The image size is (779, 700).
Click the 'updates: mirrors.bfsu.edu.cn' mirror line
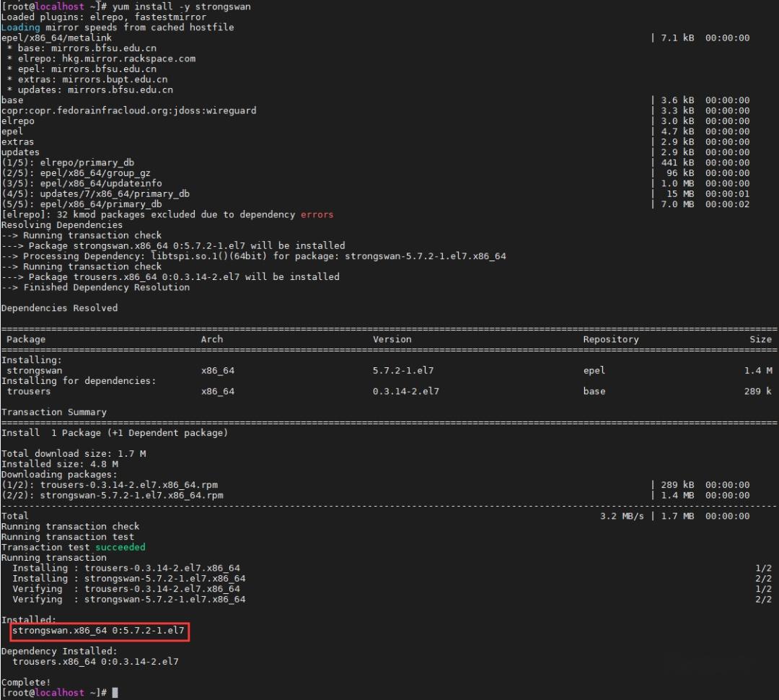(x=95, y=90)
